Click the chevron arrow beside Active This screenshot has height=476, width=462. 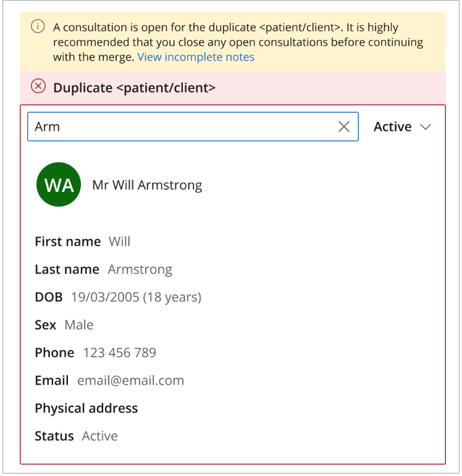click(426, 127)
